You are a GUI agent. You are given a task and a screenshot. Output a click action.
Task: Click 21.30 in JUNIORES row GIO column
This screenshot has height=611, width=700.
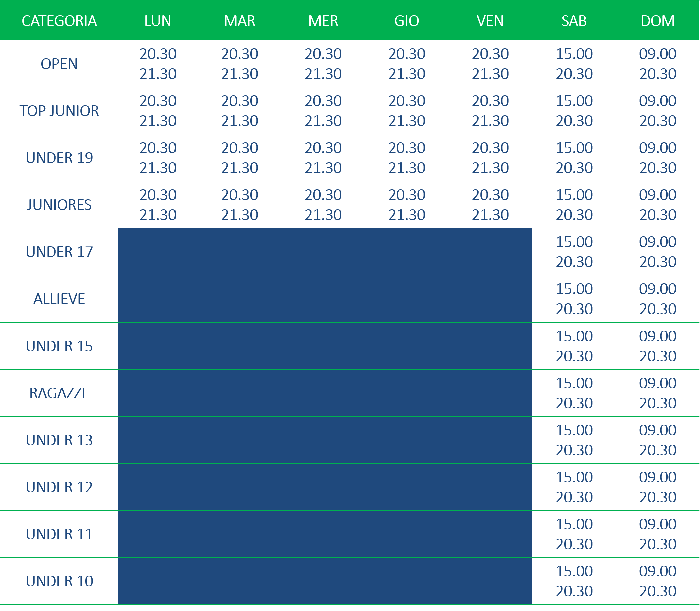407,215
